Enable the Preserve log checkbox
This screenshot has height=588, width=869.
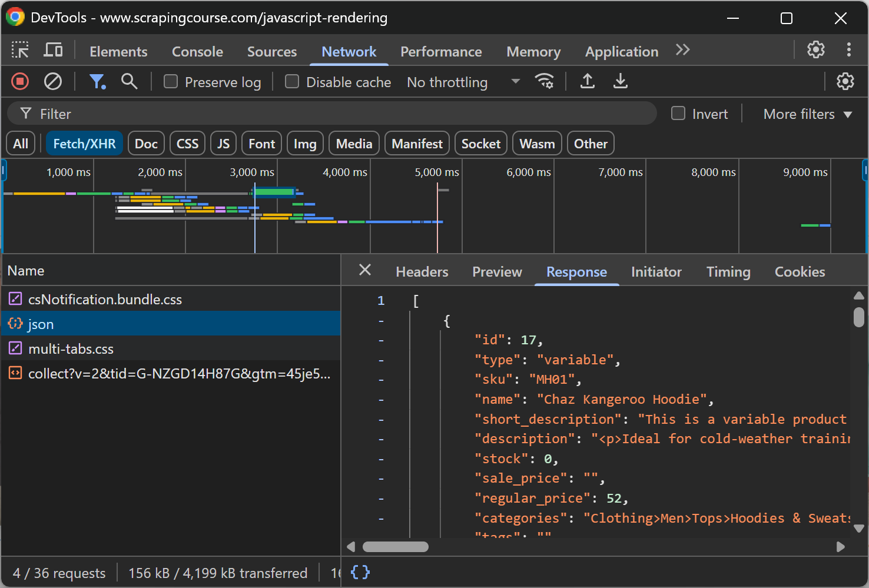point(171,82)
